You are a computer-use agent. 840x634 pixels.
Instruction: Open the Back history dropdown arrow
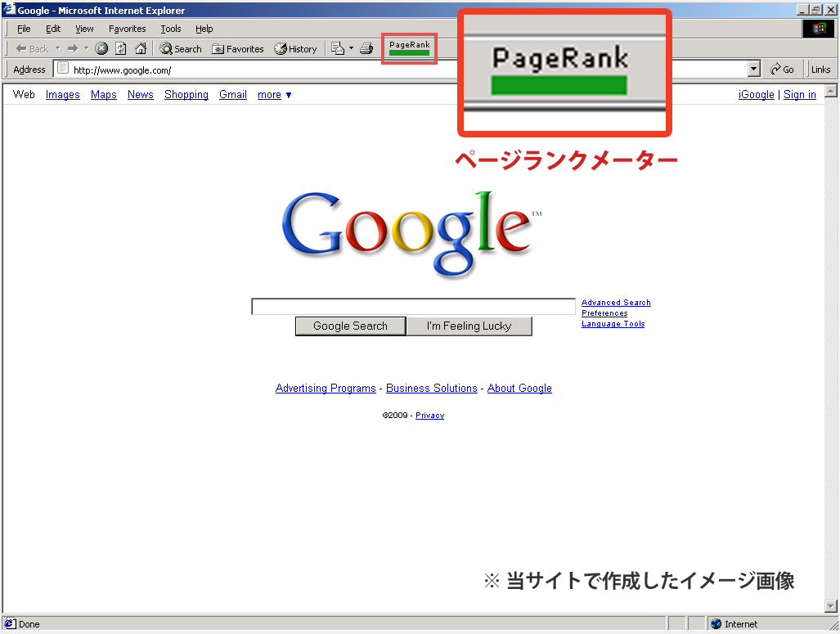point(57,49)
